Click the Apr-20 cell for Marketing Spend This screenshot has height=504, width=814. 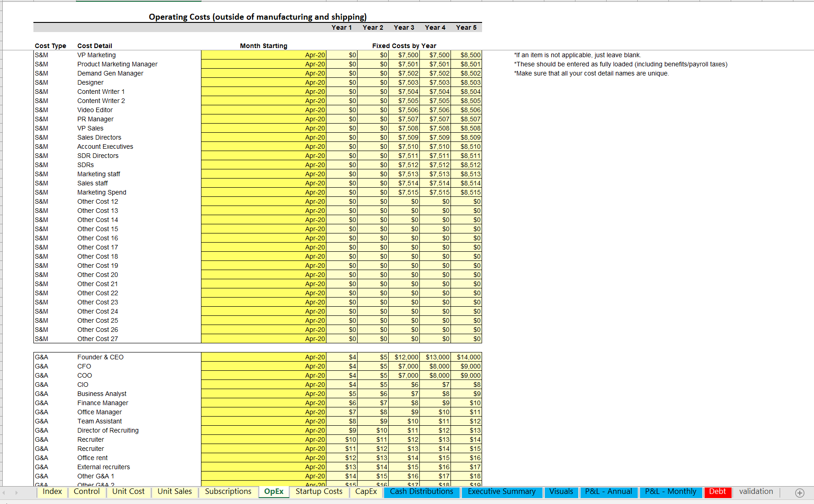point(263,192)
